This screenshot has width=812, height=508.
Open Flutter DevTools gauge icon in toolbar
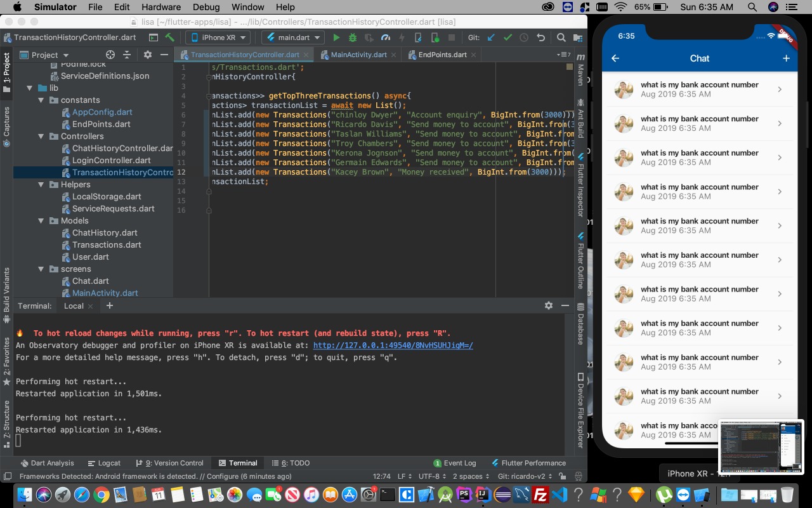[386, 37]
